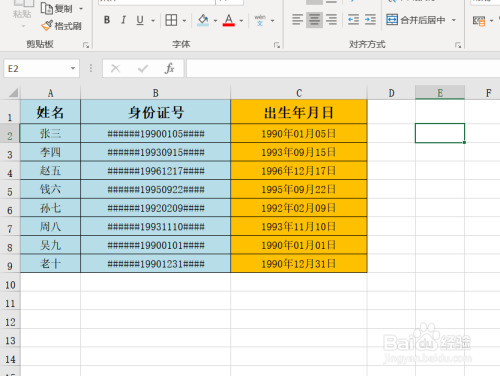Viewport: 500px width, 376px height.
Task: Open underline style dropdown arrow
Action: [153, 21]
